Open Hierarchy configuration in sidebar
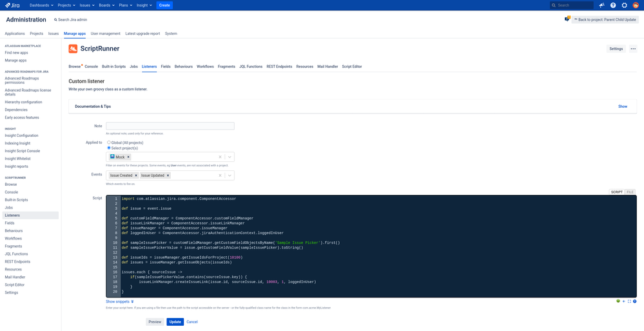Image resolution: width=644 pixels, height=331 pixels. pyautogui.click(x=23, y=103)
